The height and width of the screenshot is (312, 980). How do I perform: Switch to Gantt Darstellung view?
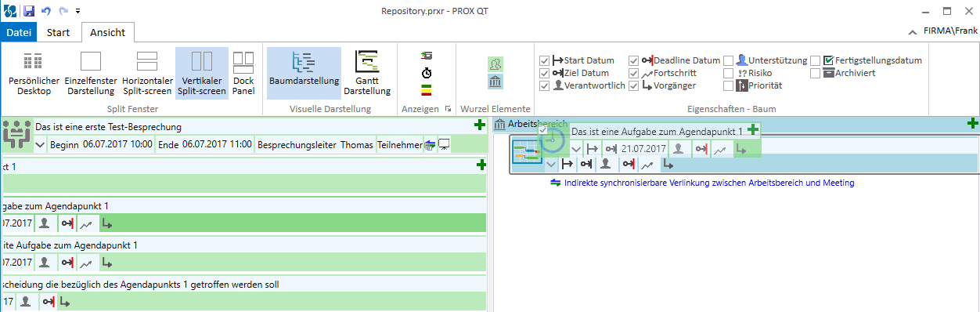click(x=367, y=74)
